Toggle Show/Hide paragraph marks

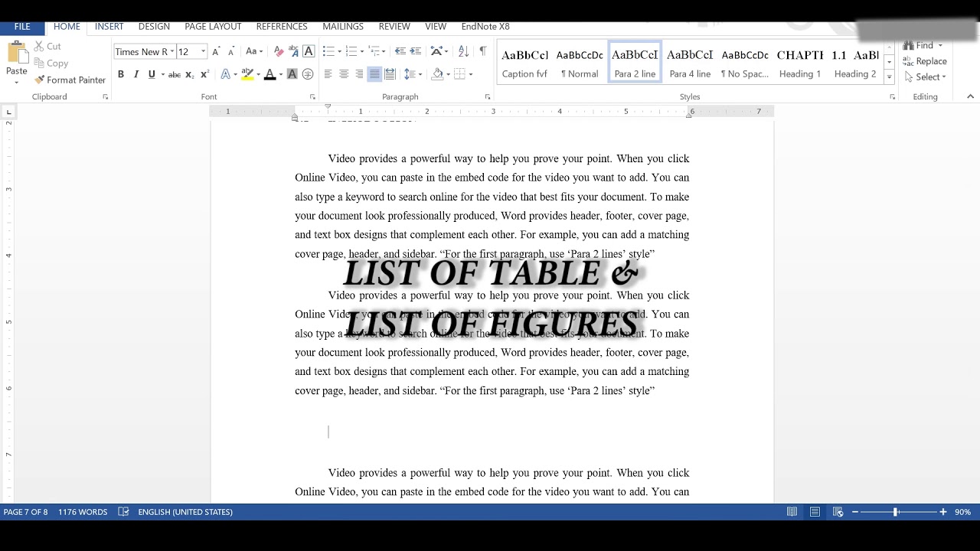pyautogui.click(x=482, y=51)
